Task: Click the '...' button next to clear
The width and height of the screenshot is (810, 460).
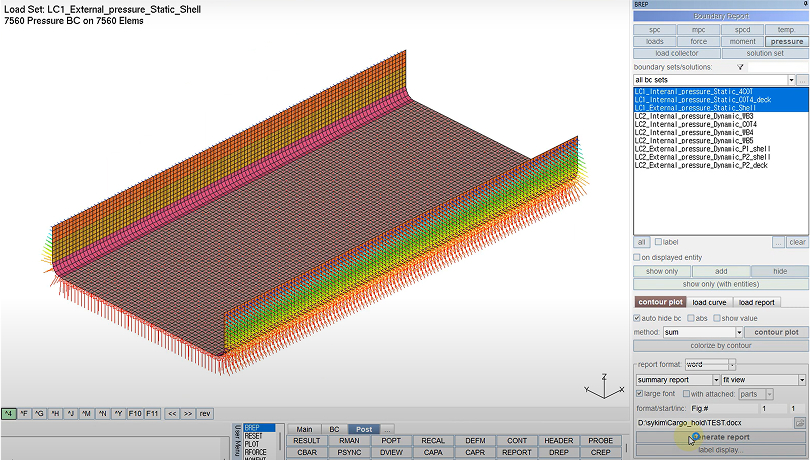Action: point(778,242)
